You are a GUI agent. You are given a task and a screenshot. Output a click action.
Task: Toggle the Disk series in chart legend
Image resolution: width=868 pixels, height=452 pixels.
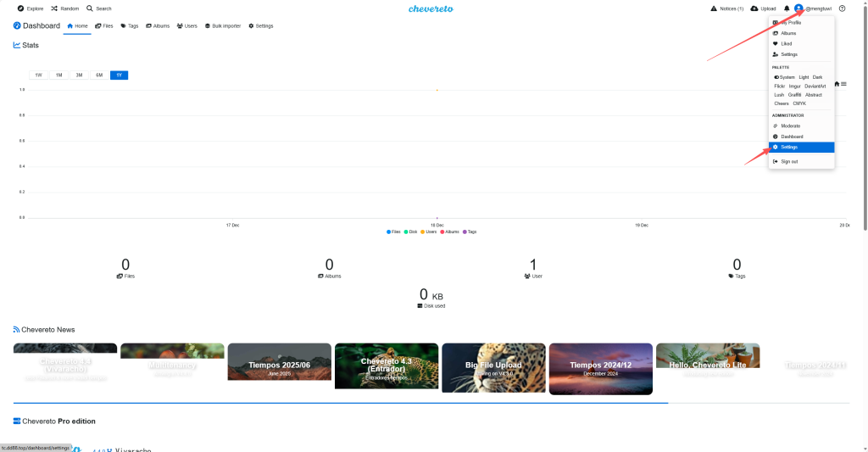[x=411, y=232]
